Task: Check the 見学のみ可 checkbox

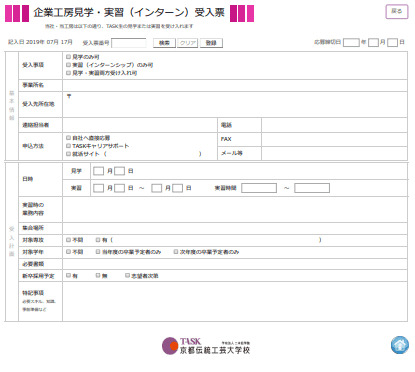Action: [68, 57]
